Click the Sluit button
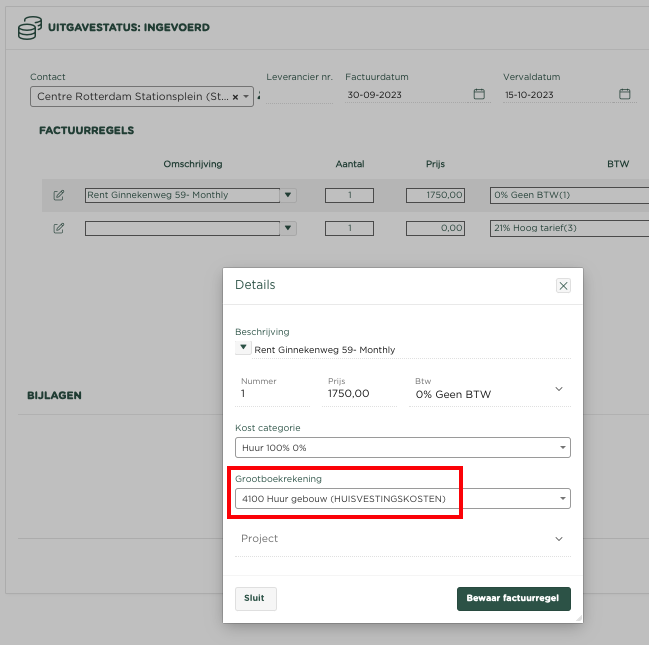The width and height of the screenshot is (649, 645). coord(255,598)
